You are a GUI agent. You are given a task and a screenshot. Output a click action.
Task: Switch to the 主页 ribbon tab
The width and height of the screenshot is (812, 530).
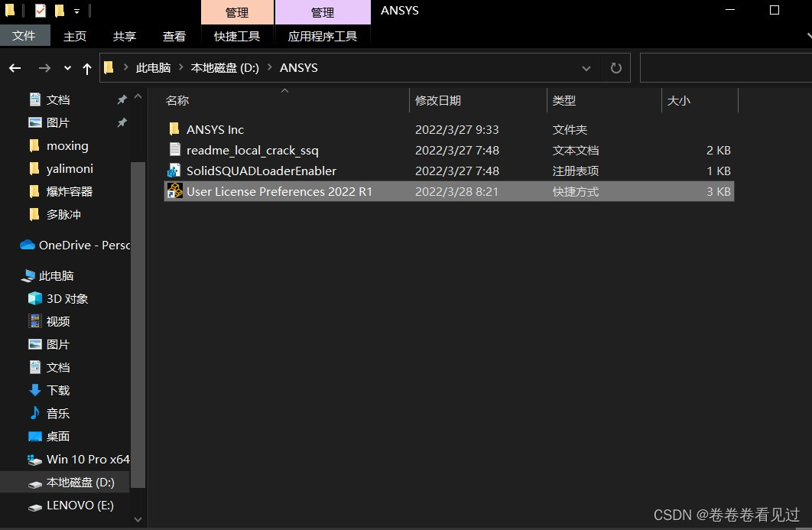tap(75, 36)
